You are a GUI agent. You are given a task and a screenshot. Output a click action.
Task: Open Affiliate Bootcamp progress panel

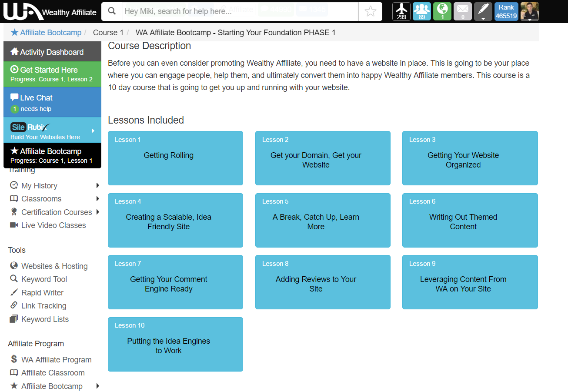click(52, 155)
